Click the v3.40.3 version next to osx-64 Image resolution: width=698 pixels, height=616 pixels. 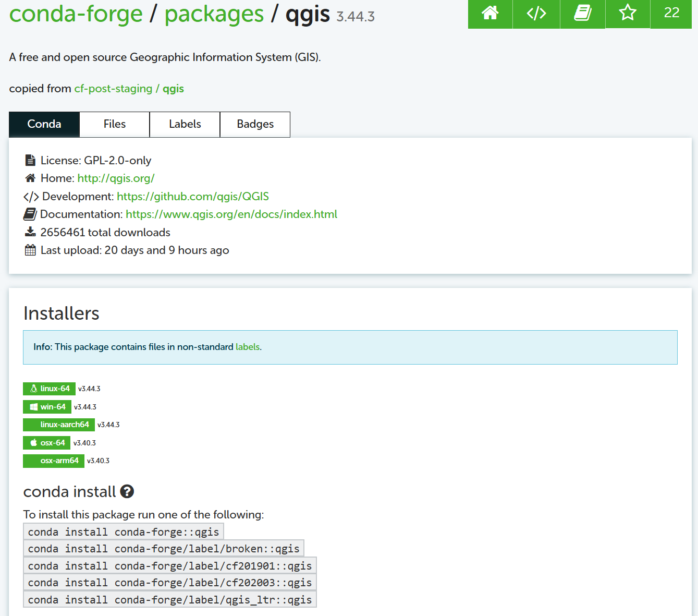tap(84, 443)
